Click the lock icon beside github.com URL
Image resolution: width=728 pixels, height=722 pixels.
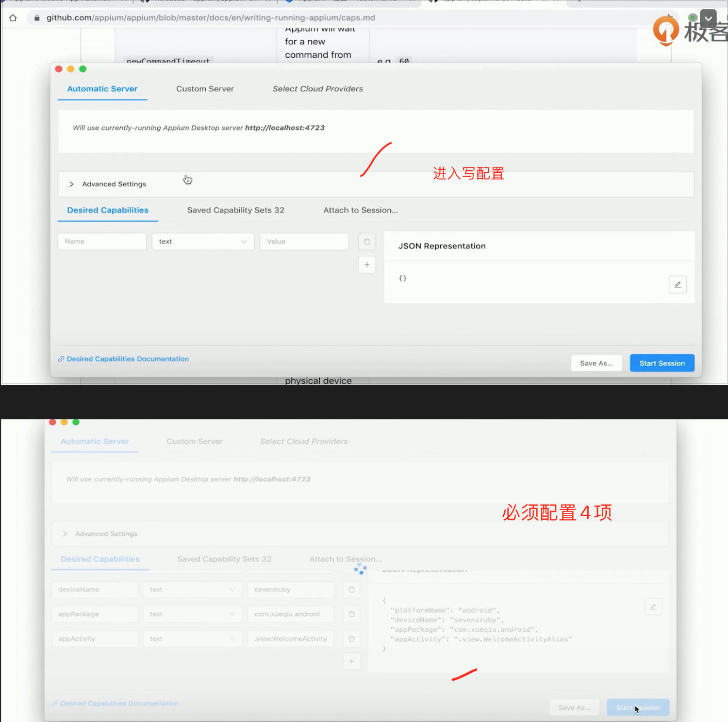[x=37, y=18]
